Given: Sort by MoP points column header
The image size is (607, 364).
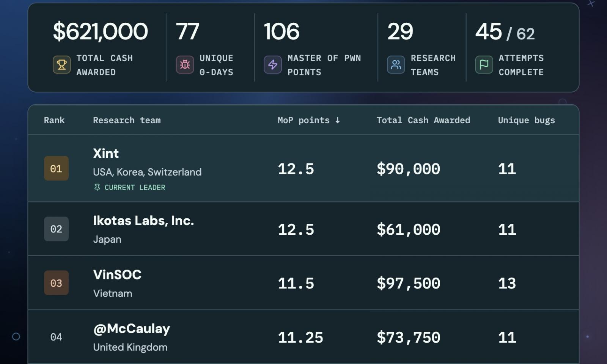Looking at the screenshot, I should tap(309, 120).
